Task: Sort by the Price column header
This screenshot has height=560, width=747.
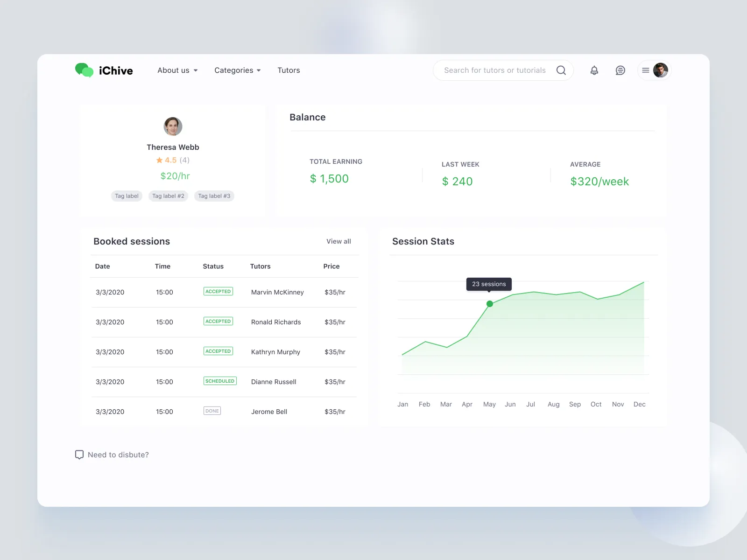Action: click(x=331, y=266)
